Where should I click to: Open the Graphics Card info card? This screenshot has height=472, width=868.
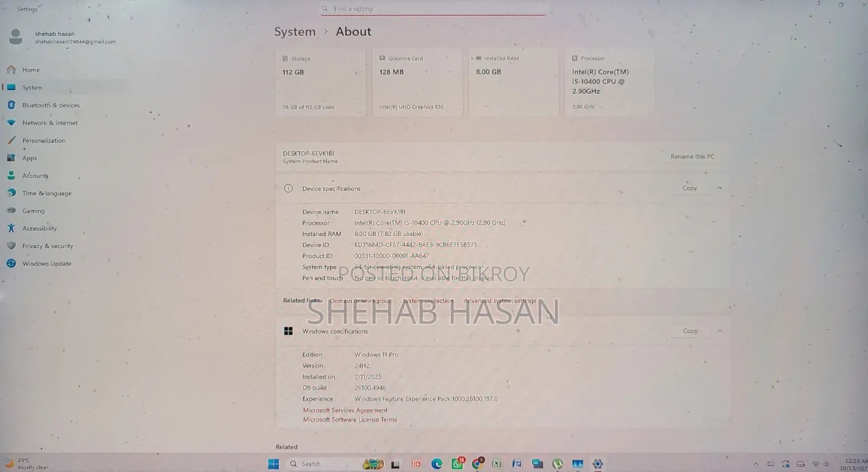417,82
